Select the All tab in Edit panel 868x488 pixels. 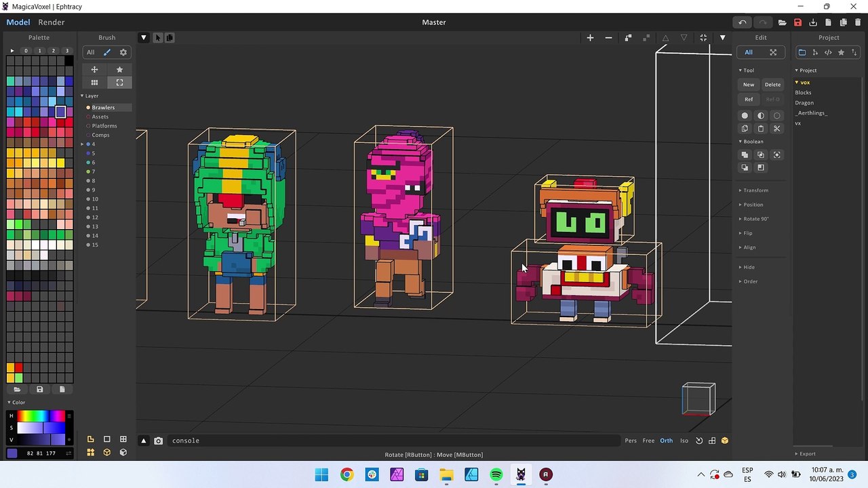click(749, 52)
